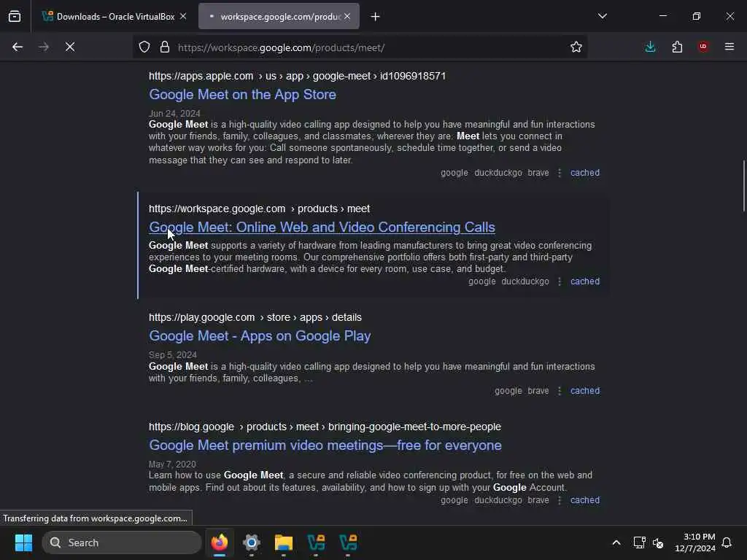Click the https://apps.apple.com result URL
Image resolution: width=747 pixels, height=560 pixels.
click(298, 76)
